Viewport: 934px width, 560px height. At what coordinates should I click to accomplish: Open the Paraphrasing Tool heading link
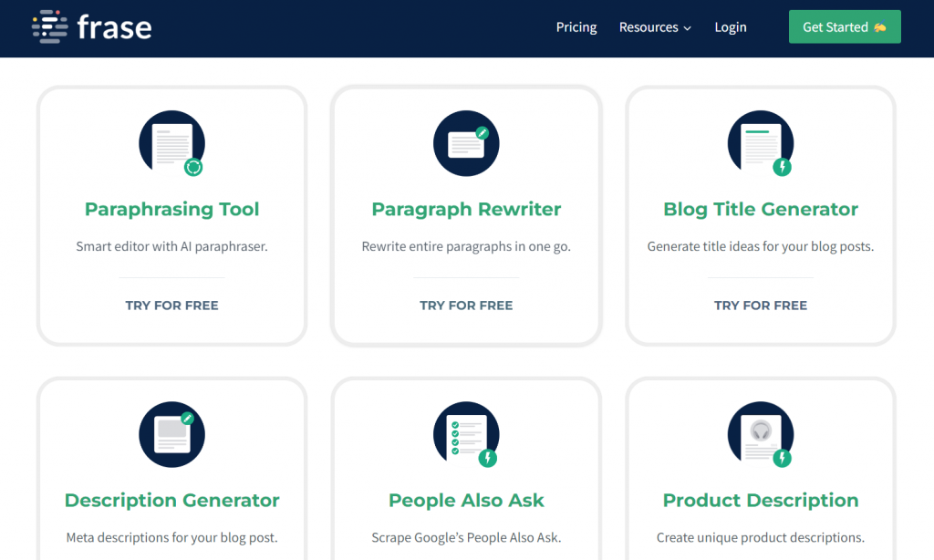tap(171, 210)
